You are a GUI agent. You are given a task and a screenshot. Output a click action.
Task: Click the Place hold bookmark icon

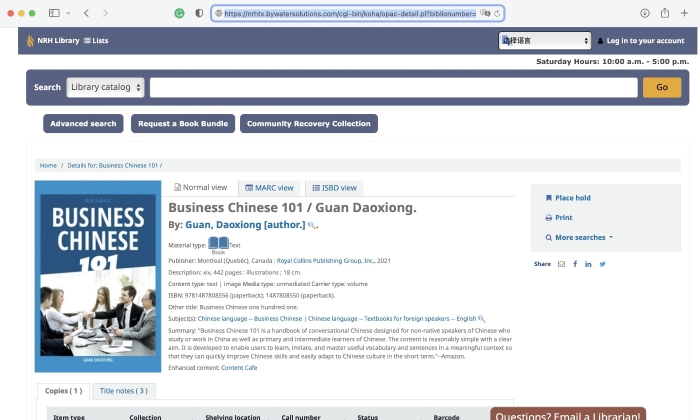pyautogui.click(x=548, y=198)
